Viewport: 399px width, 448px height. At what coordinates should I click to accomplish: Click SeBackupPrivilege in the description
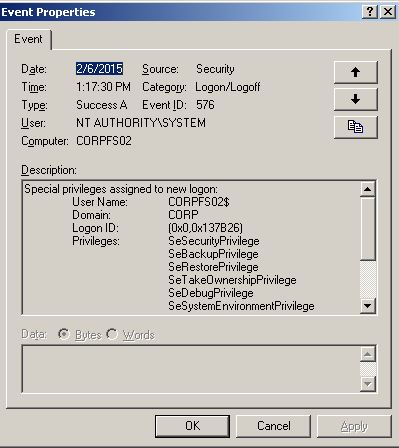tap(213, 254)
